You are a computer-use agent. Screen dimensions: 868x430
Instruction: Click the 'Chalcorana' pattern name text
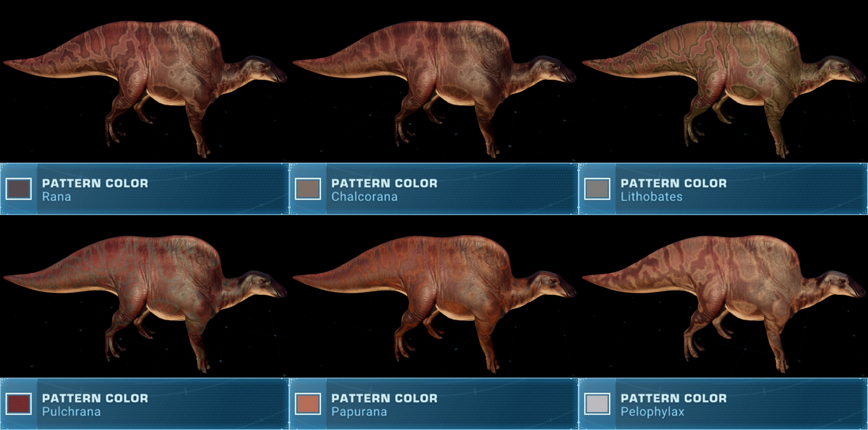(364, 197)
